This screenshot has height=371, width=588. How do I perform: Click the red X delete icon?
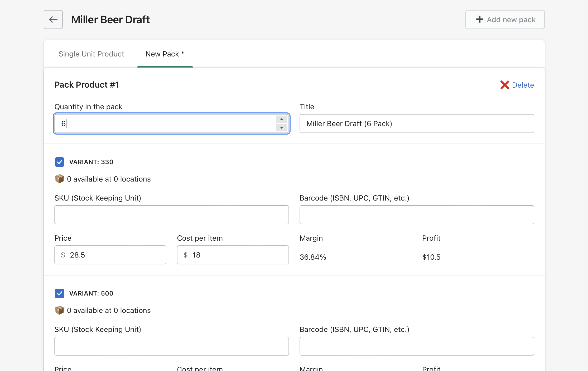pyautogui.click(x=505, y=85)
